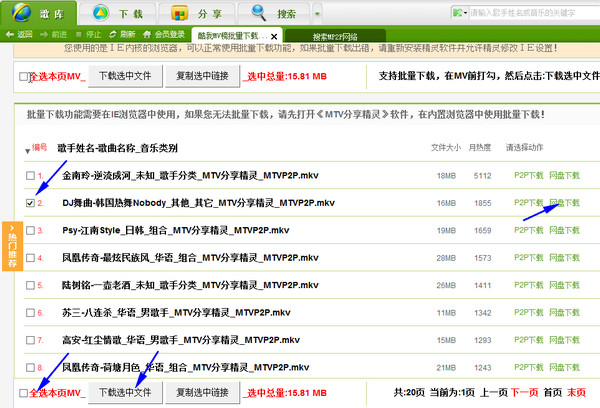Open 会员登录 member login
This screenshot has width=600, height=408.
point(164,34)
